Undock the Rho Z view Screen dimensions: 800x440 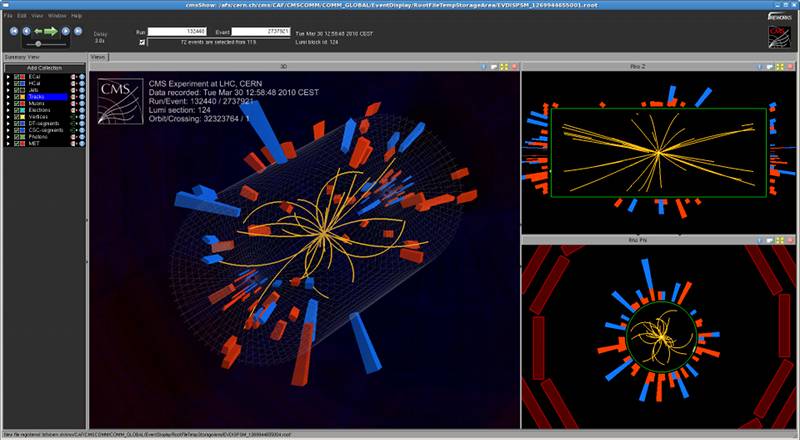[x=770, y=66]
